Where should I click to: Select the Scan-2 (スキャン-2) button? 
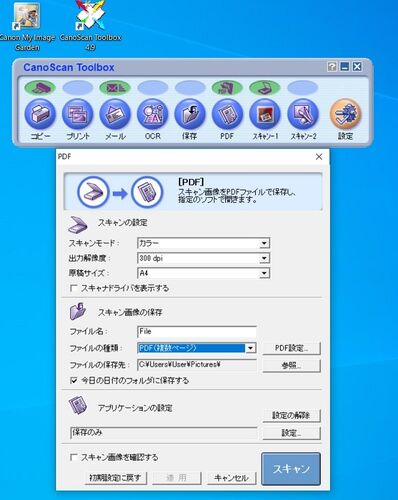303,114
